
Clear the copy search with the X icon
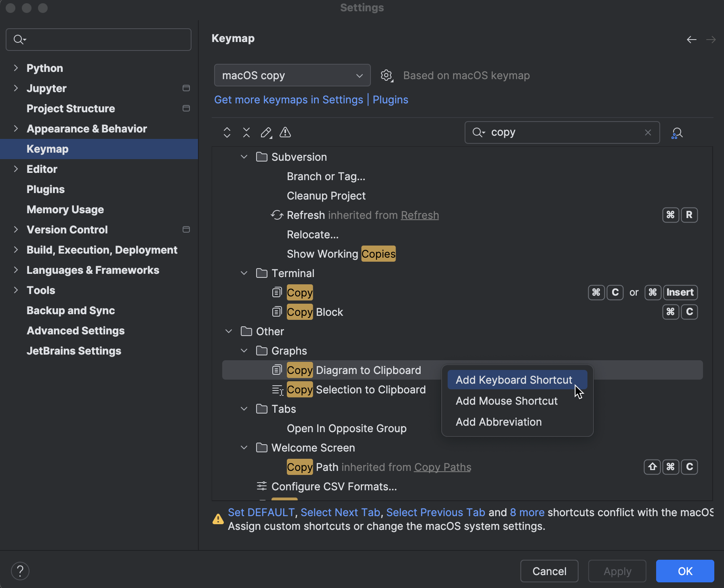648,132
